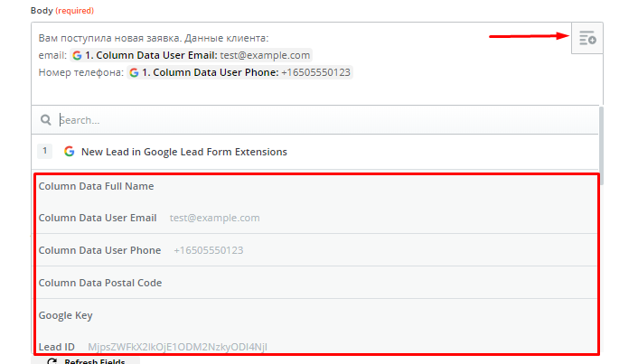Click the Column Data User Phone pill
The height and width of the screenshot is (364, 638).
tap(239, 72)
